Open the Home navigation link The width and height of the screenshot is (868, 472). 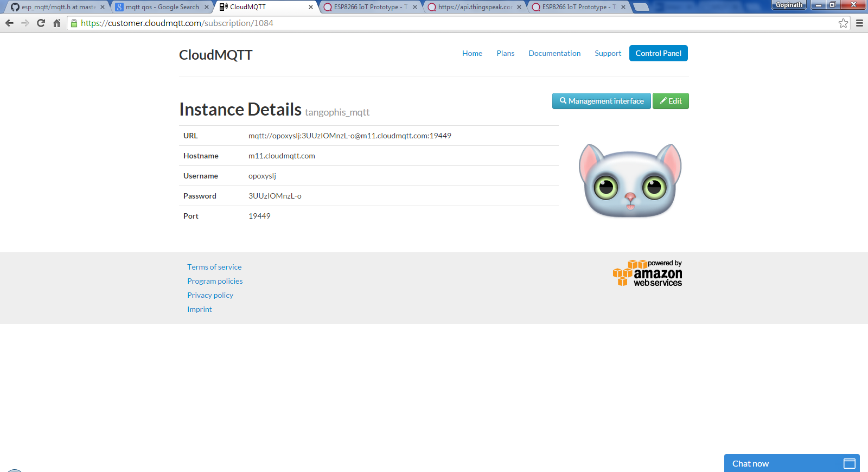point(472,53)
